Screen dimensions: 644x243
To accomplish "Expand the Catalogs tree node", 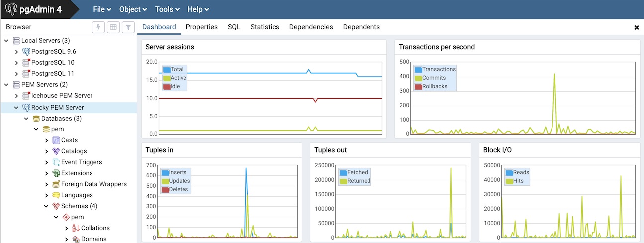I will pos(46,151).
